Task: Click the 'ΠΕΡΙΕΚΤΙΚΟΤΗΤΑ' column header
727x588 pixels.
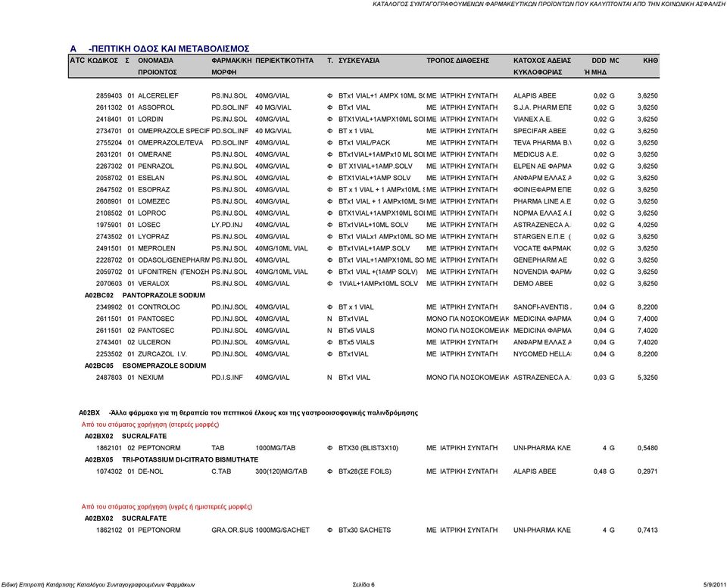Action: coord(284,61)
